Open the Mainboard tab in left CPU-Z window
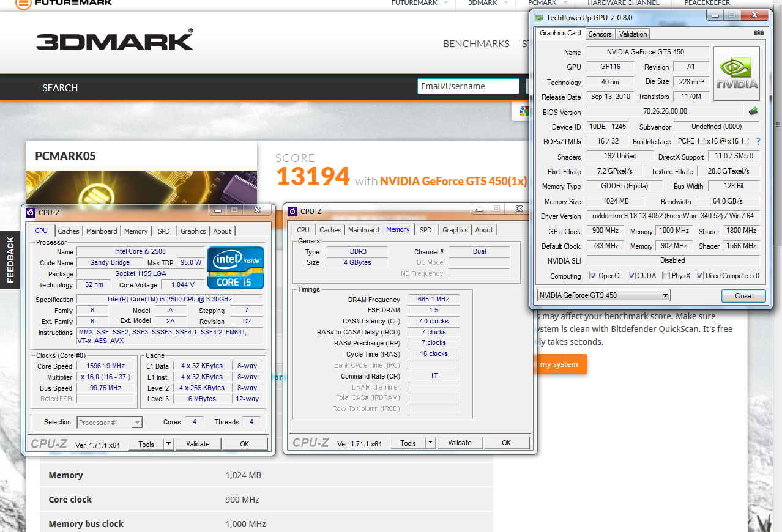 click(102, 231)
